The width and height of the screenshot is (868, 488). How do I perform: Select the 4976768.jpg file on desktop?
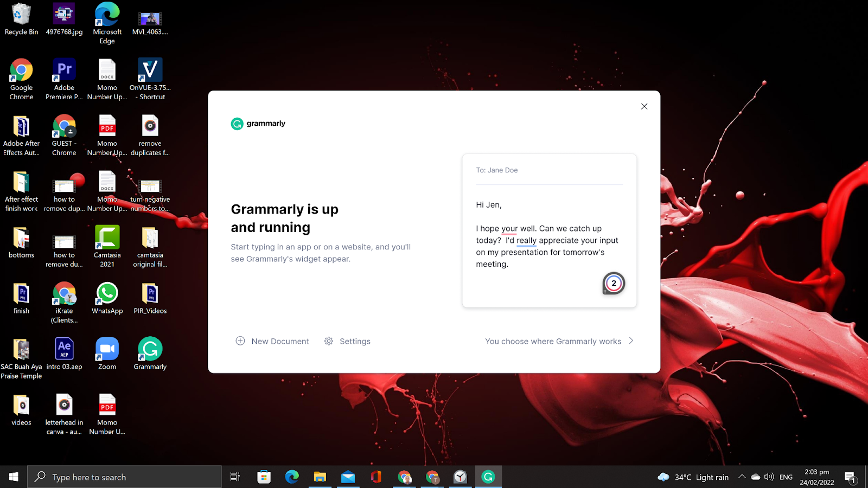click(64, 19)
